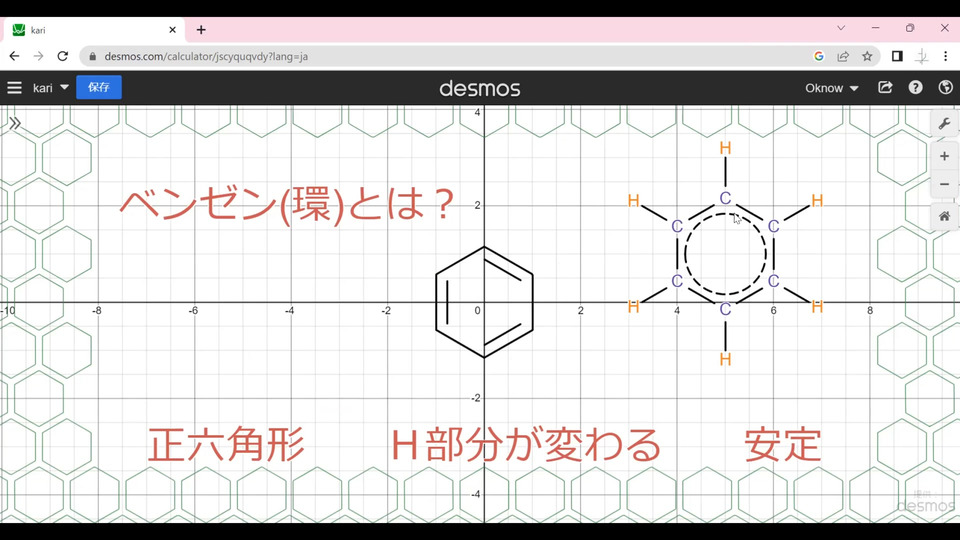Image resolution: width=960 pixels, height=540 pixels.
Task: Open Google icon in address bar
Action: coord(819,56)
